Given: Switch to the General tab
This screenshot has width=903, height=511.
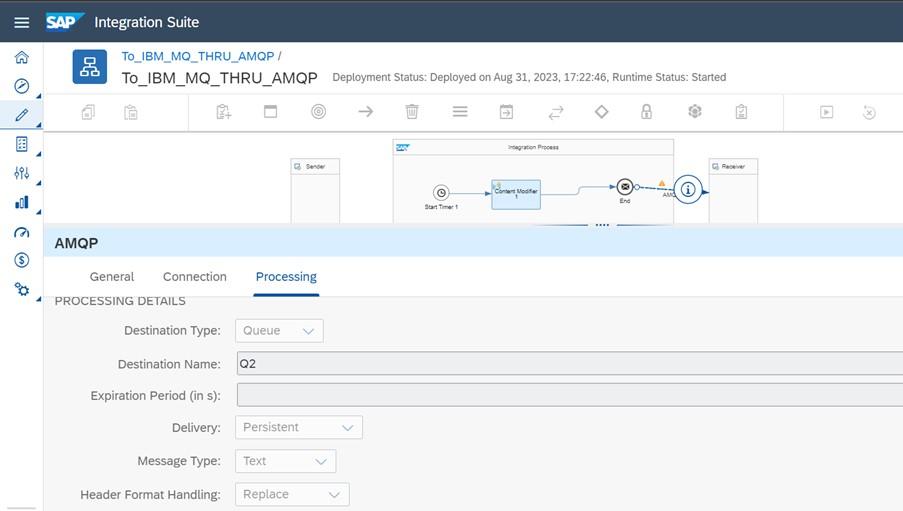Looking at the screenshot, I should click(112, 277).
